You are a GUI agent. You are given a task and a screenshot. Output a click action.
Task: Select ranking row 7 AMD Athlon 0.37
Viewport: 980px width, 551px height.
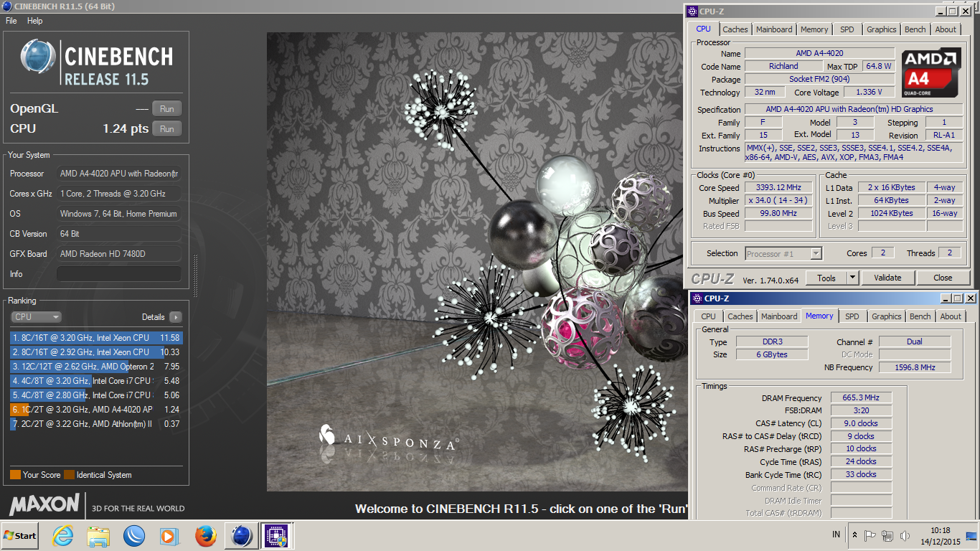(96, 424)
